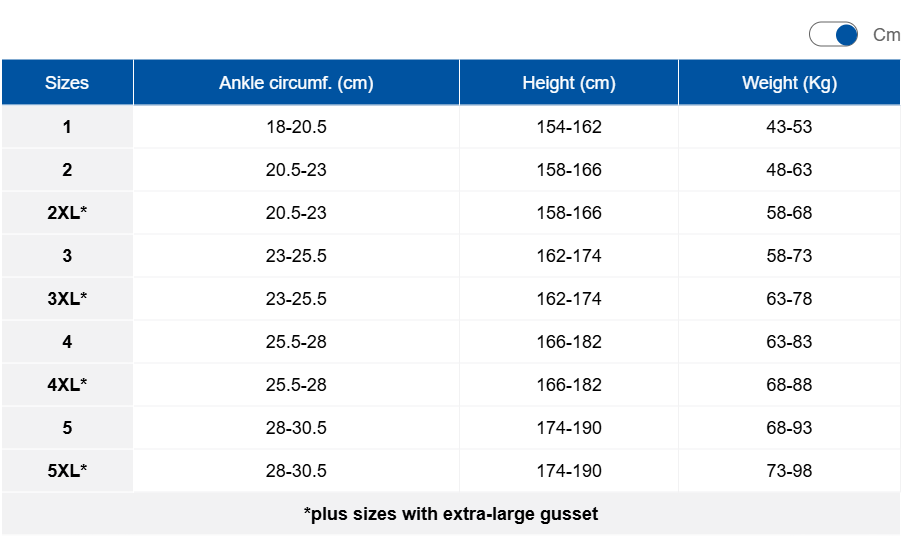Select the Weight (Kg) column header
Screen dimensions: 916x542
click(x=789, y=82)
